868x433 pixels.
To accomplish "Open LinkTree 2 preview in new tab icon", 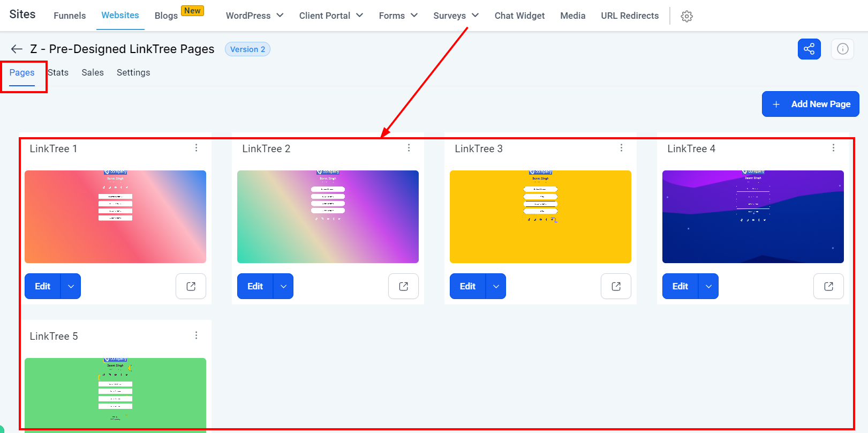I will click(403, 286).
